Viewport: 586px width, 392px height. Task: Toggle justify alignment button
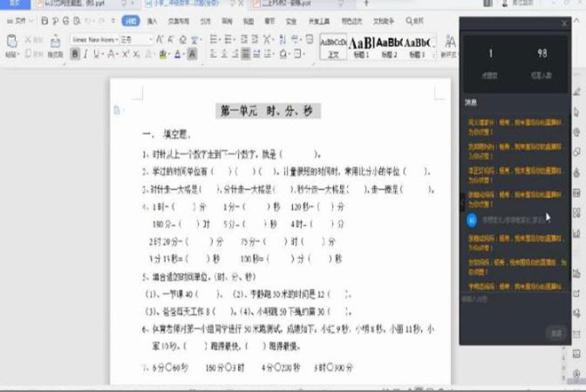246,54
